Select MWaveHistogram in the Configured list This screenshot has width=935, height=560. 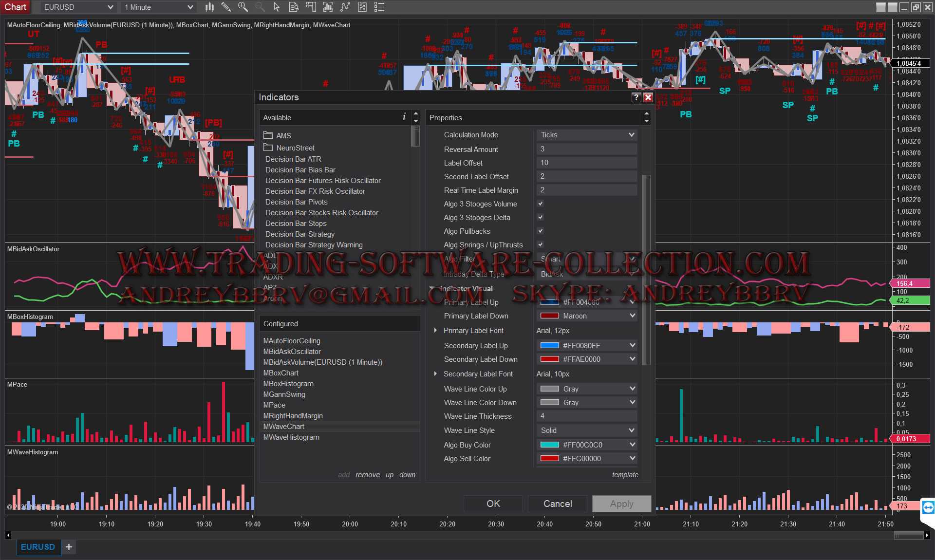(x=291, y=437)
